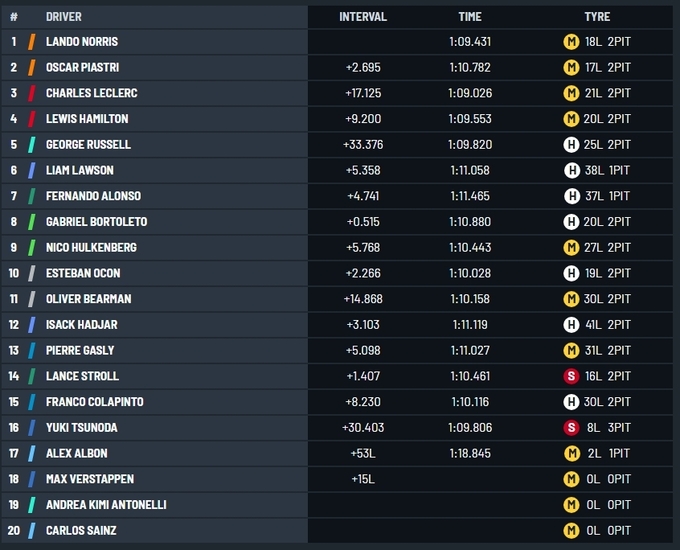Select the soft tyre icon in Lance Stroll's row
Viewport: 680px width, 550px height.
(x=571, y=377)
